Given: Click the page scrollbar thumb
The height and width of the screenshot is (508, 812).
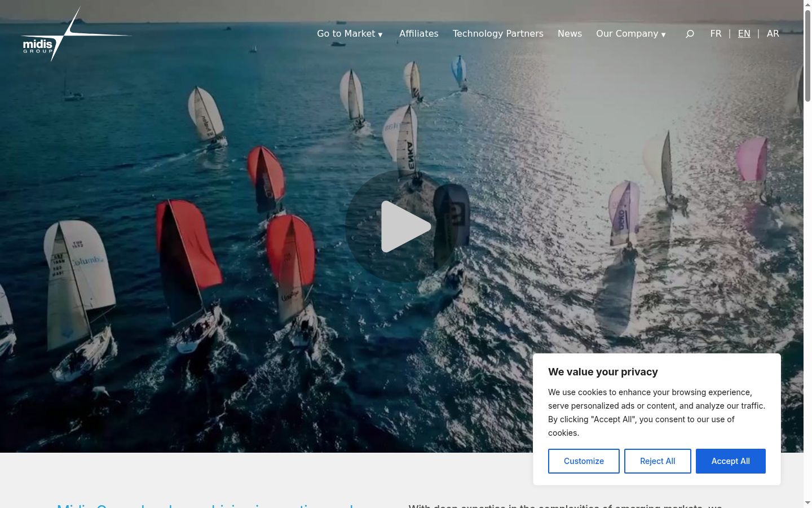Looking at the screenshot, I should [x=807, y=55].
